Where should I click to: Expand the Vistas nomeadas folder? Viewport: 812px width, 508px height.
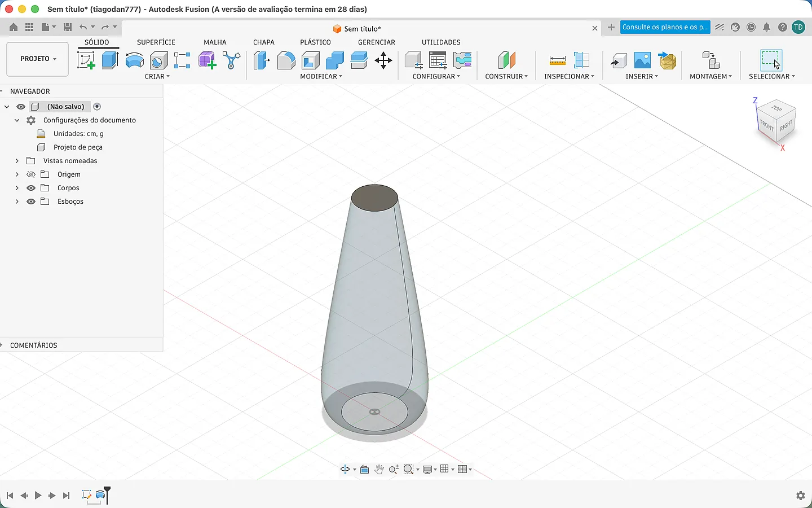[17, 161]
